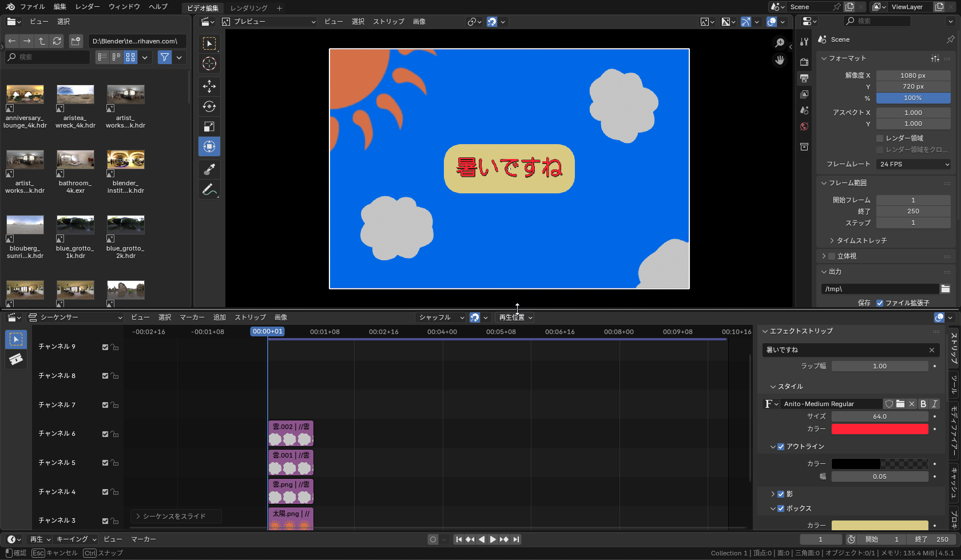Image resolution: width=961 pixels, height=560 pixels.
Task: Select the 太陽.png strip in the timeline
Action: (x=291, y=519)
